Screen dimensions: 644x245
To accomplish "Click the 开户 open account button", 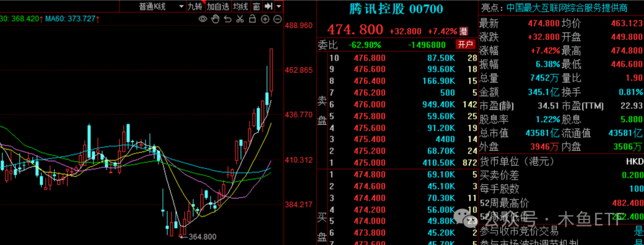I will click(465, 44).
